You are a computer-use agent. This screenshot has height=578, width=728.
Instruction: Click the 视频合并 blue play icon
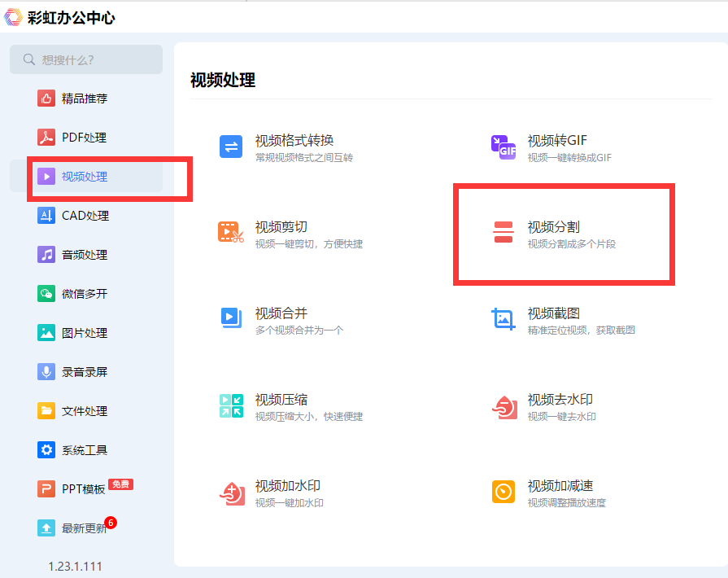[231, 317]
